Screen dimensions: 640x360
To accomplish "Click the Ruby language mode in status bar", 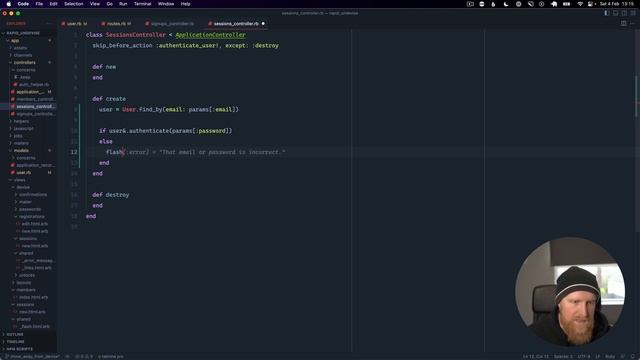I will [x=610, y=356].
